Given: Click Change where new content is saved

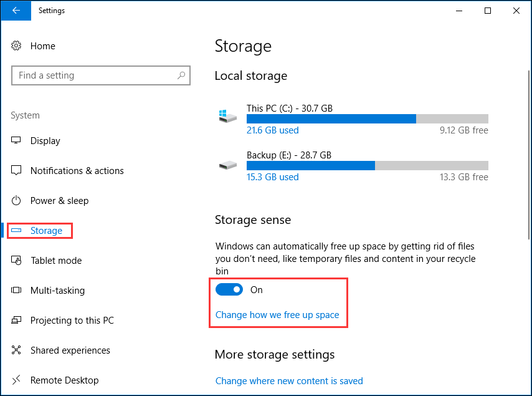Looking at the screenshot, I should 289,380.
